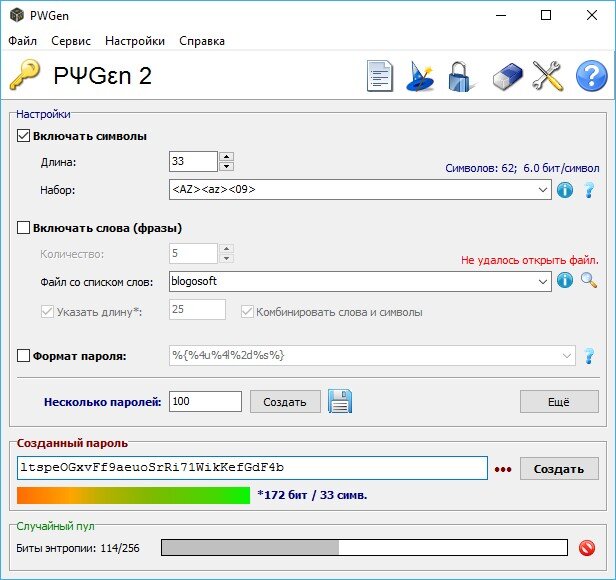Screen dimensions: 616x580
Task: Open the text encryption padlock icon
Action: [461, 77]
